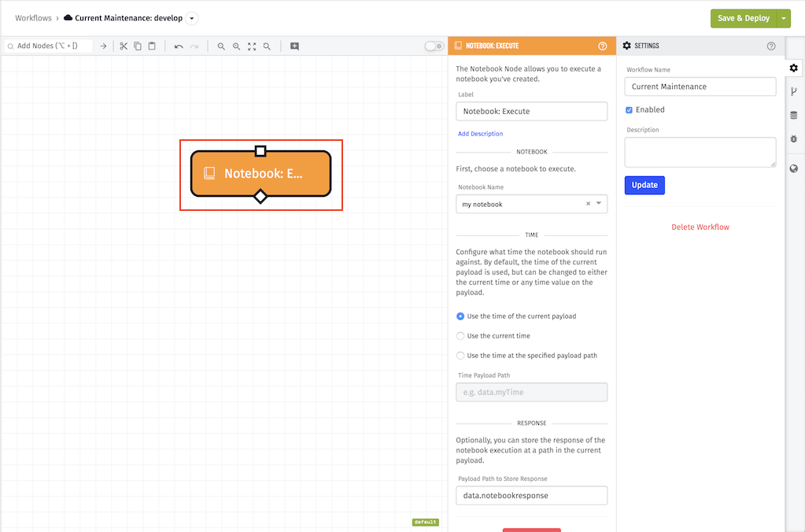Click the Update button

pyautogui.click(x=644, y=185)
